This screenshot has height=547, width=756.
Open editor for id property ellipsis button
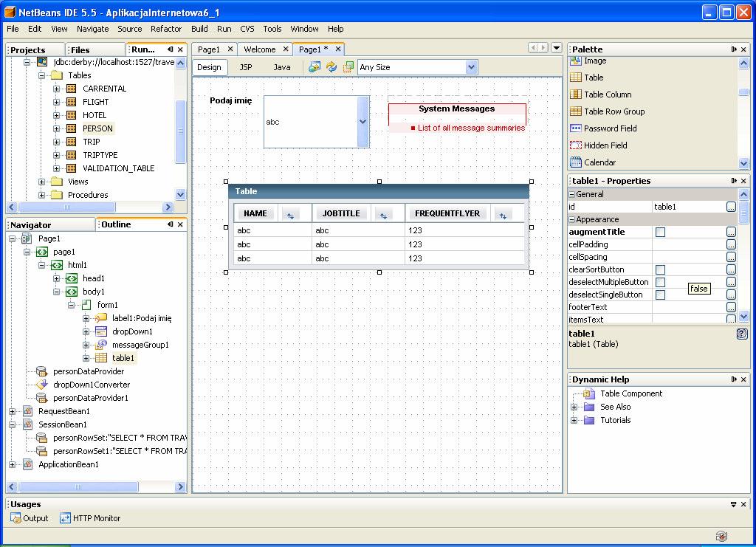click(x=731, y=207)
